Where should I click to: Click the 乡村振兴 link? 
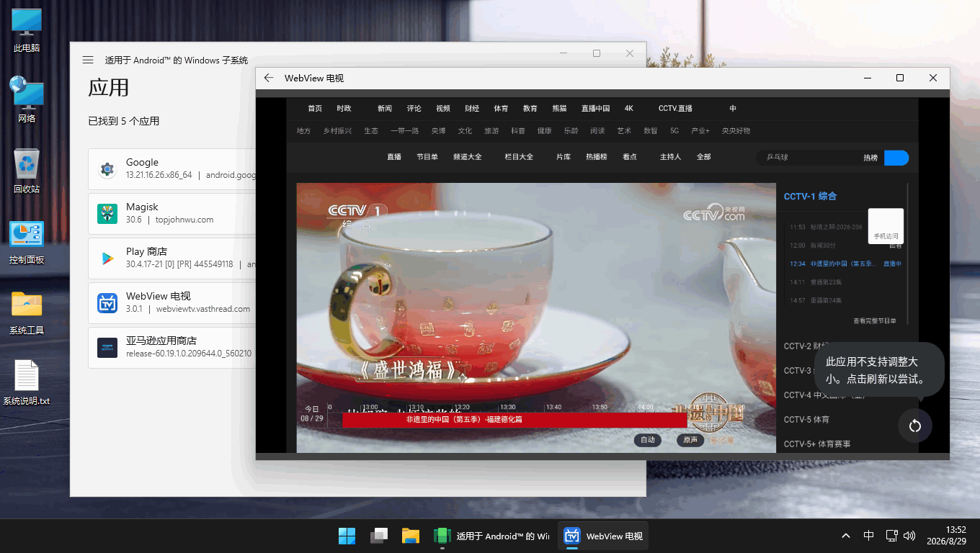pyautogui.click(x=337, y=131)
